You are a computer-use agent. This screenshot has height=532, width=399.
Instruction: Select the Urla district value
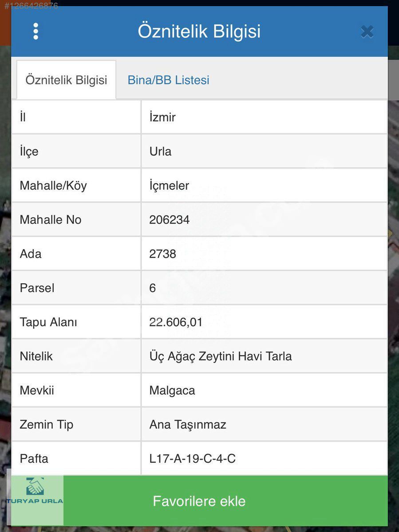click(x=160, y=152)
